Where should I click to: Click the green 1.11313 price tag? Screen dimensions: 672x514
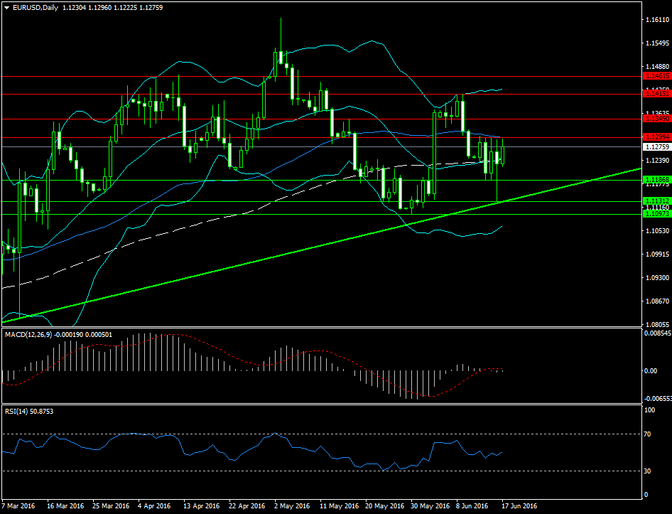click(654, 202)
